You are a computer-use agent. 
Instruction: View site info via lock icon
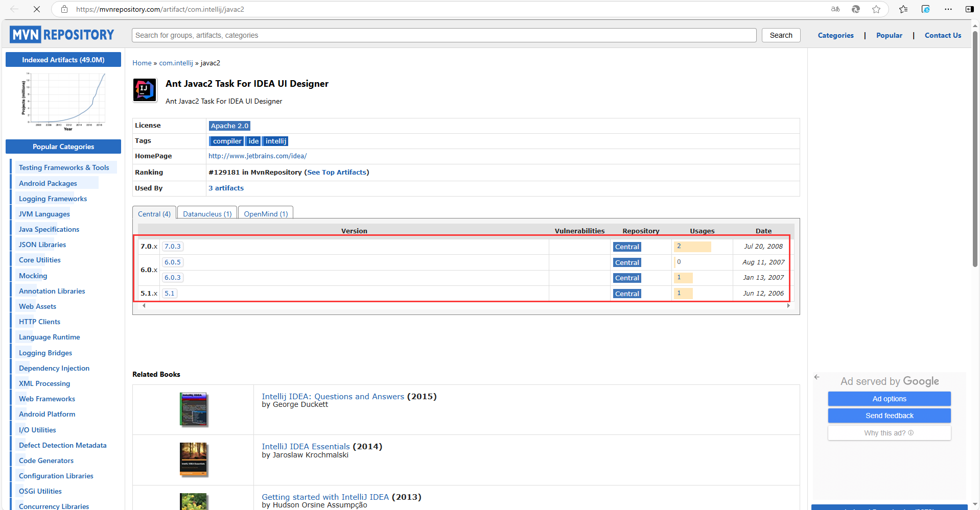click(64, 9)
